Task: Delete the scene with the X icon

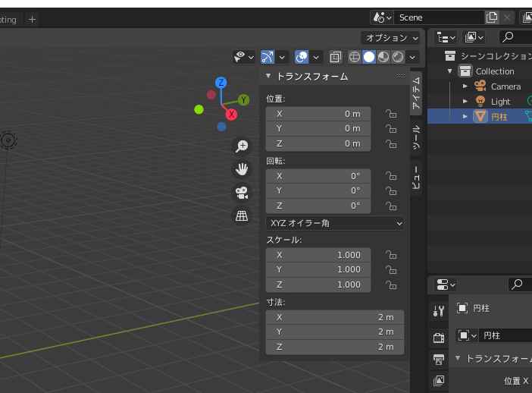Action: point(507,17)
